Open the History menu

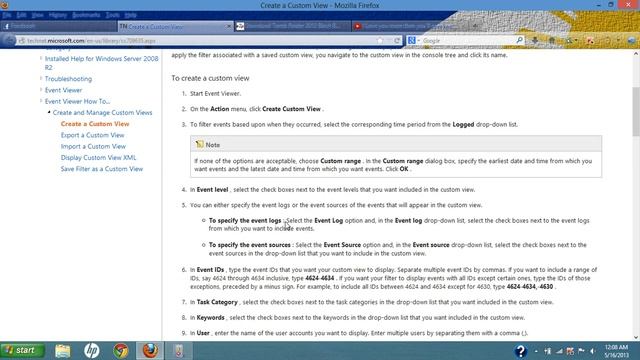[58, 15]
